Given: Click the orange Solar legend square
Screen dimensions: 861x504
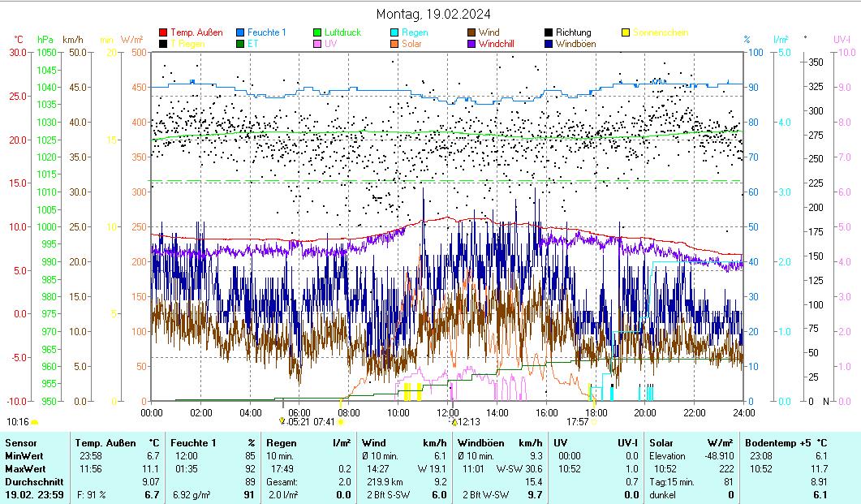Looking at the screenshot, I should [394, 44].
